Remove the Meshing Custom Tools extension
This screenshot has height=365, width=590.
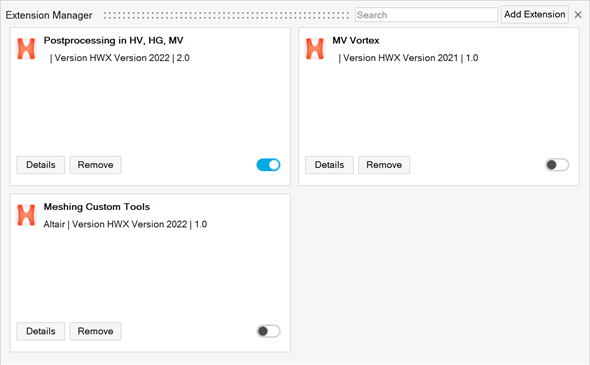click(96, 331)
